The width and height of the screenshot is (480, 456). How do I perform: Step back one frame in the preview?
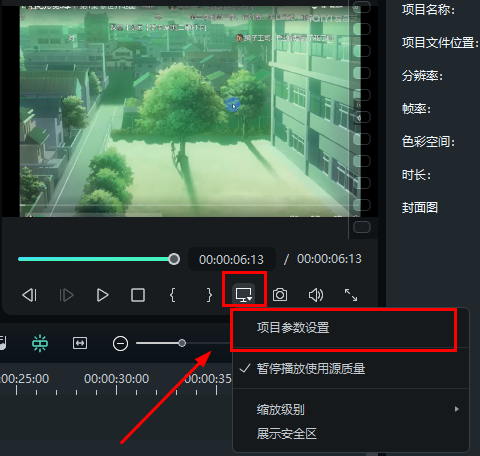click(x=30, y=295)
